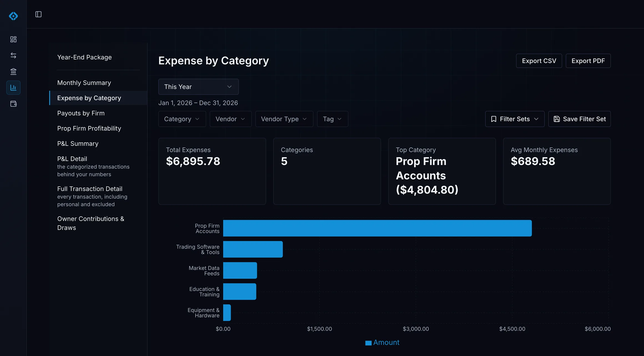Open the Filter Sets dropdown

[515, 119]
